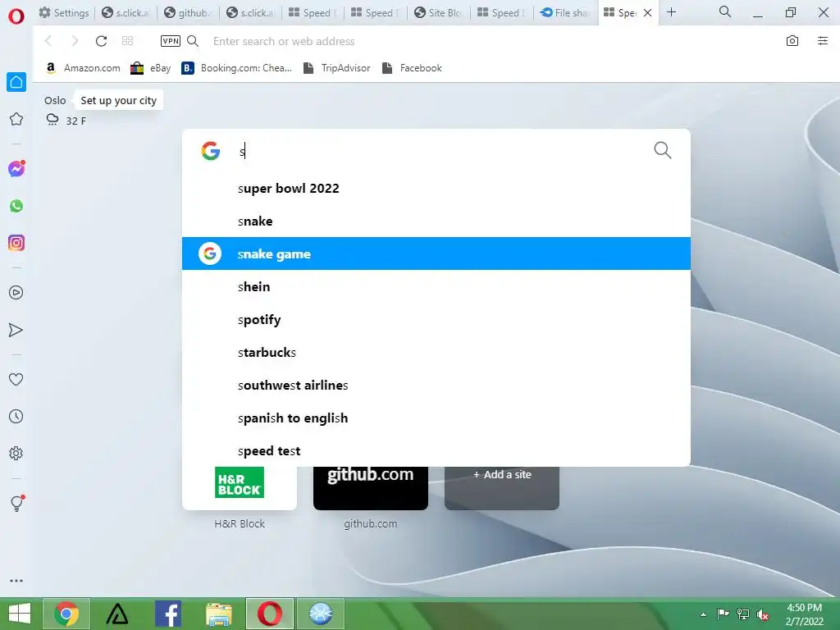Click Add a site tile
Image resolution: width=840 pixels, height=630 pixels.
point(502,488)
